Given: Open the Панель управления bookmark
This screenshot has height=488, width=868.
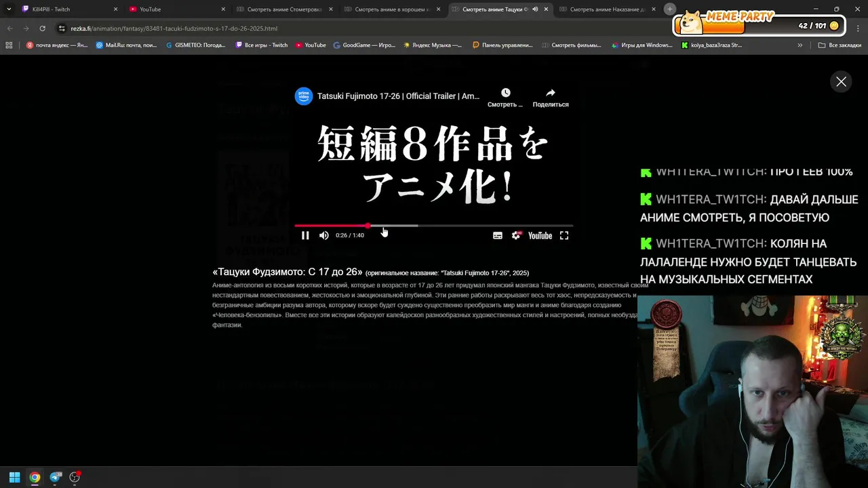Looking at the screenshot, I should pos(502,45).
